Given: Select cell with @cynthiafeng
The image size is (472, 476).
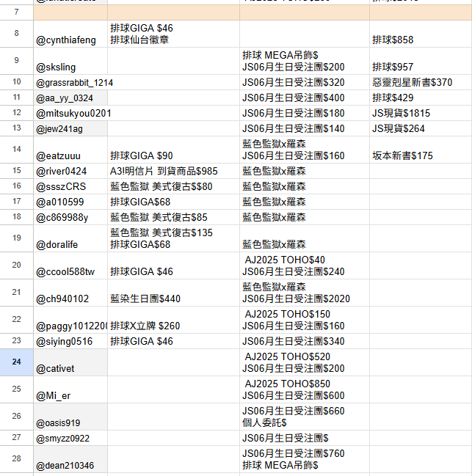Looking at the screenshot, I should tap(70, 34).
